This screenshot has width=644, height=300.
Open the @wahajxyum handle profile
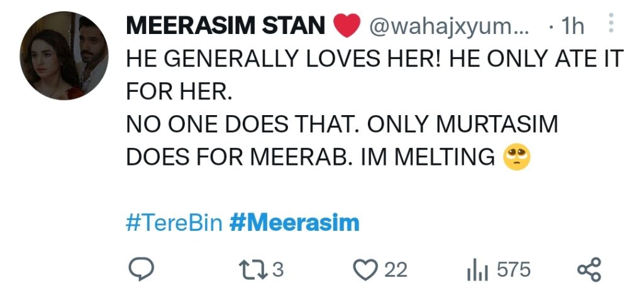(450, 26)
